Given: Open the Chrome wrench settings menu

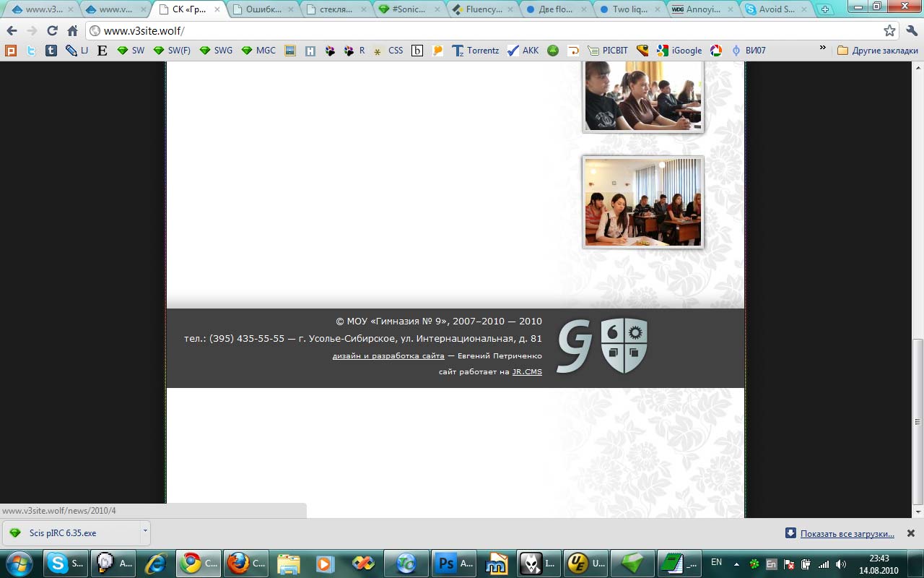Looking at the screenshot, I should 911,31.
